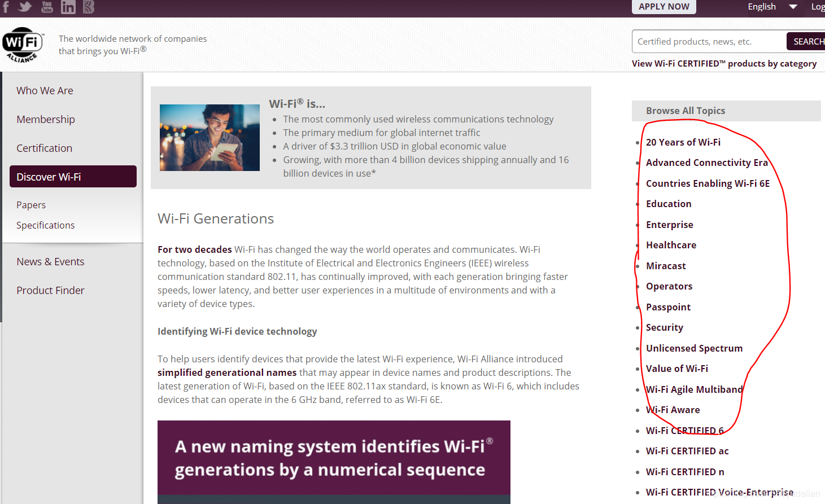The width and height of the screenshot is (825, 504).
Task: Click the Wi-Fi naming system banner
Action: pos(334,462)
